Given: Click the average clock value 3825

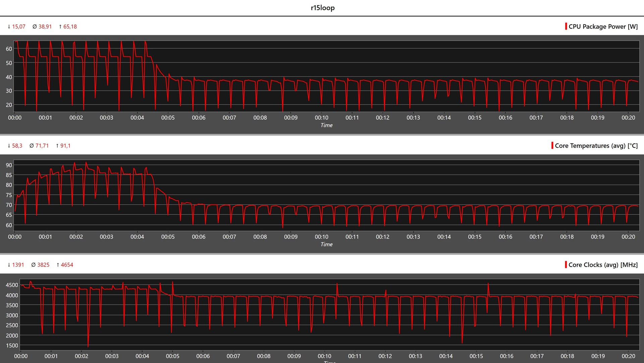Looking at the screenshot, I should coord(43,265).
